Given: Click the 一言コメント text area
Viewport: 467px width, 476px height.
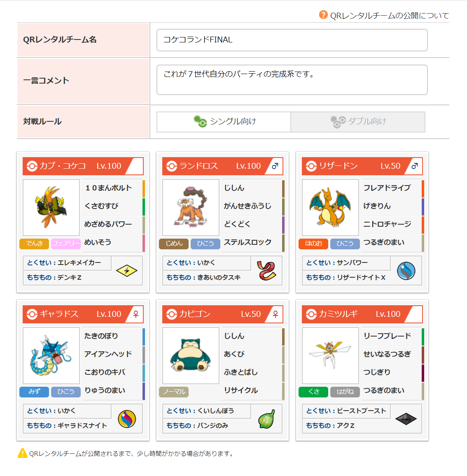Looking at the screenshot, I should [292, 80].
